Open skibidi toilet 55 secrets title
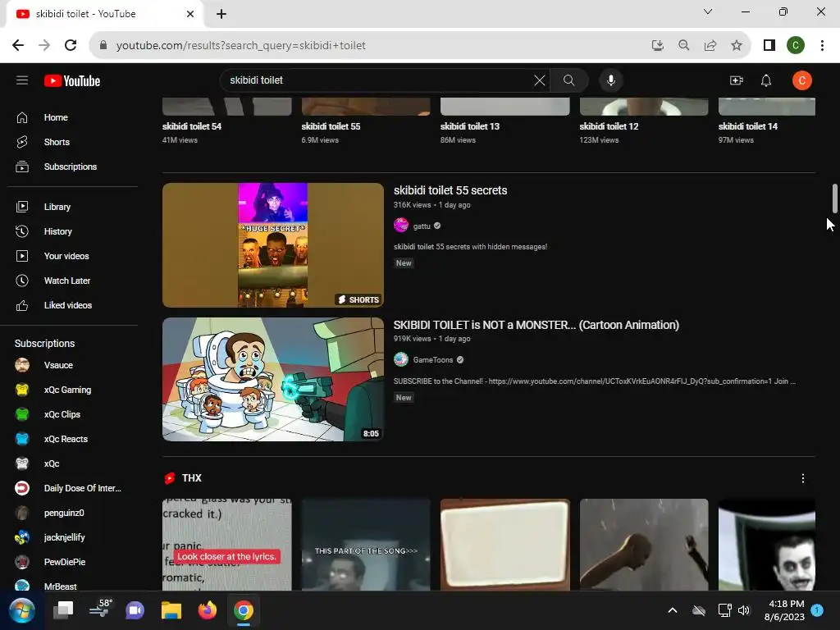This screenshot has width=840, height=630. (x=450, y=190)
